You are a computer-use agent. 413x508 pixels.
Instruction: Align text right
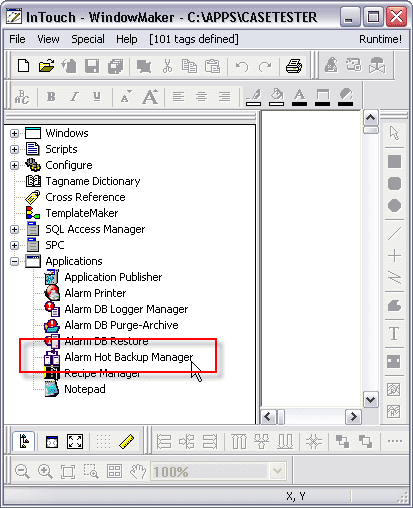point(224,97)
